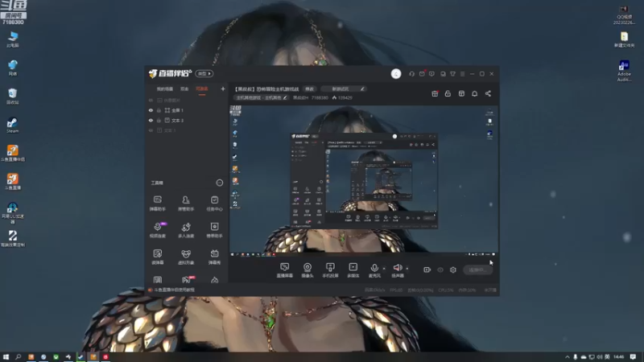Screen dimensions: 644x362
Task: Open the 榜单助手 ranking assistant tool
Action: 214,230
